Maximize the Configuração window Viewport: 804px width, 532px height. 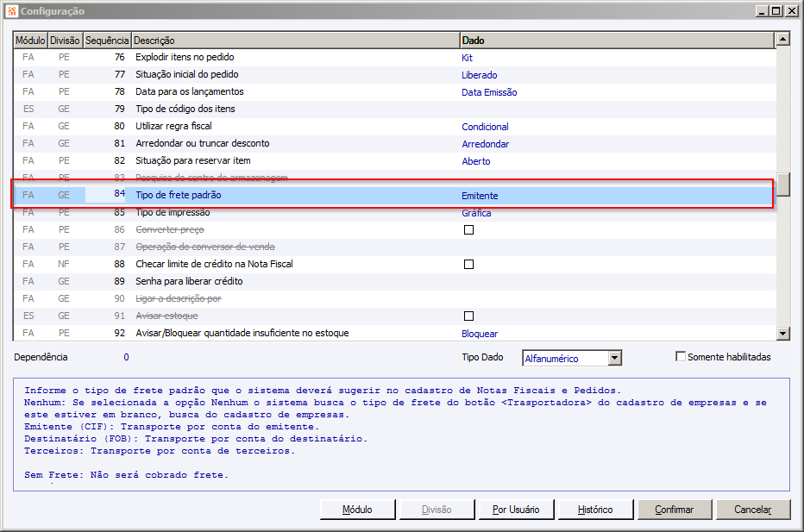point(776,10)
